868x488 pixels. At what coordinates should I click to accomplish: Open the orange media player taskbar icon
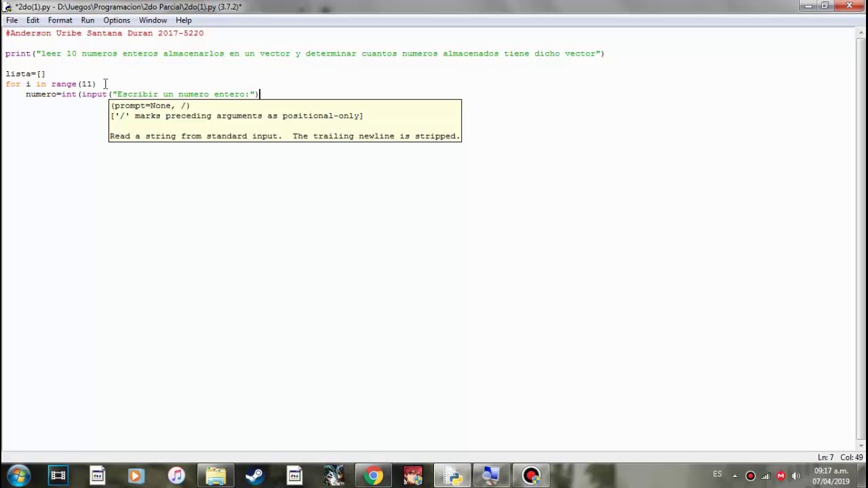coord(136,476)
